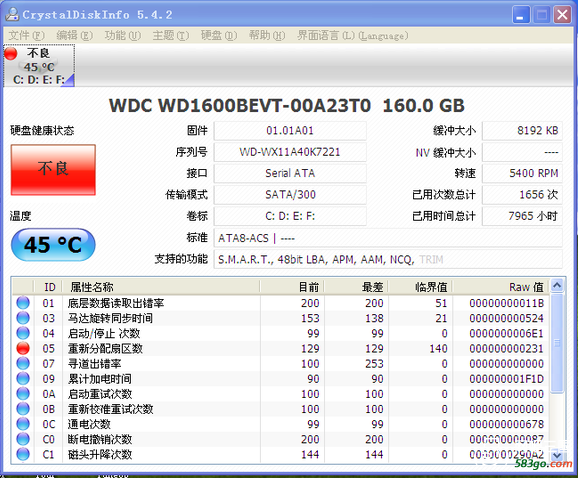Screen dimensions: 578x479
Task: Click the supported features field with S.M.A.R.T.
Action: [x=388, y=260]
